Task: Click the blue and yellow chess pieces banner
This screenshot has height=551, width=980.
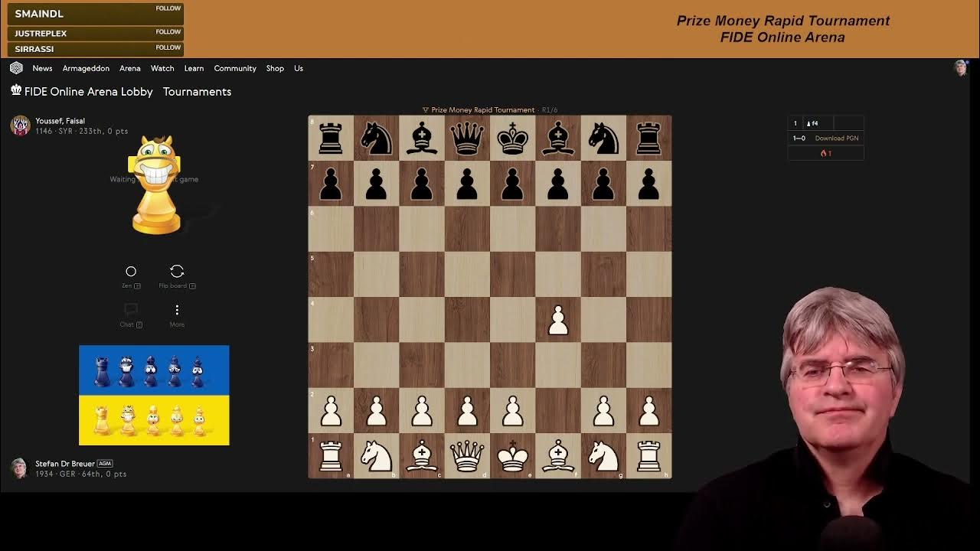Action: 154,395
